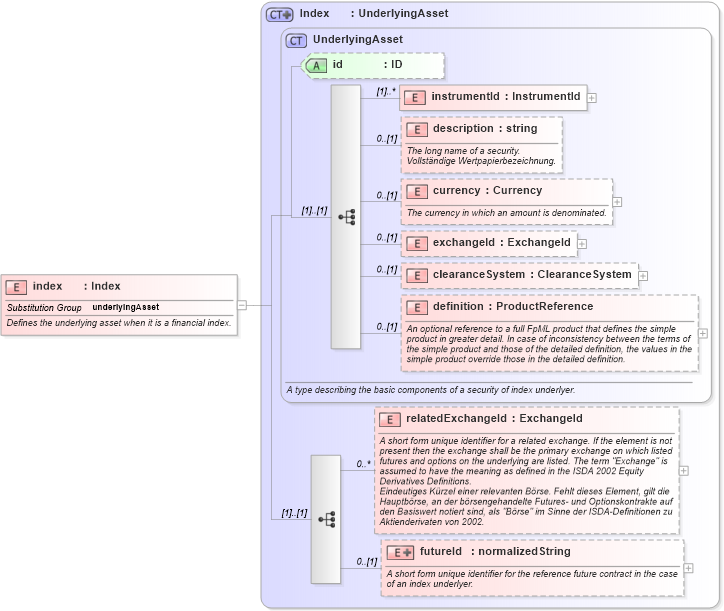The width and height of the screenshot is (724, 611).
Task: Click the E icon of description element
Action: 417,130
